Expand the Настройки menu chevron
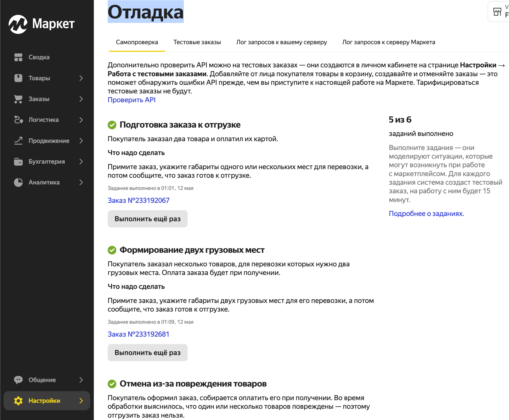Screen dimensions: 509x420 81,401
